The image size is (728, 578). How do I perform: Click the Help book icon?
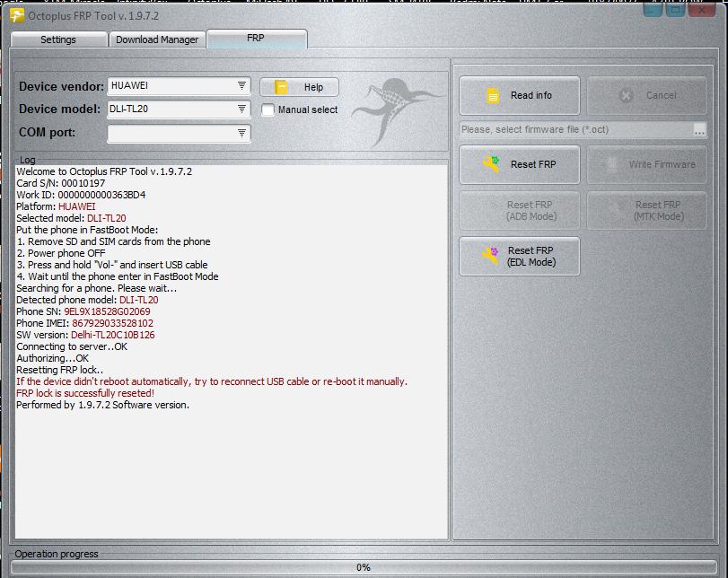(282, 87)
